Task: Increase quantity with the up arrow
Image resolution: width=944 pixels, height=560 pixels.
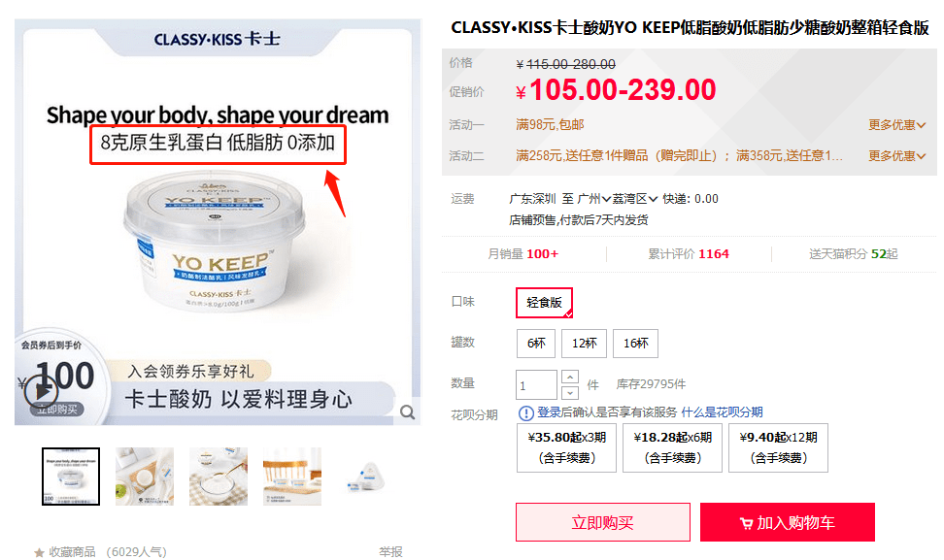Action: coord(569,377)
